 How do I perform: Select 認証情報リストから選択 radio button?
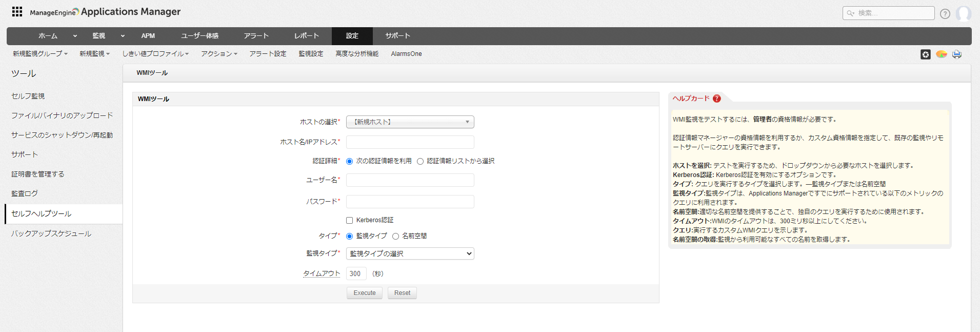[421, 162]
